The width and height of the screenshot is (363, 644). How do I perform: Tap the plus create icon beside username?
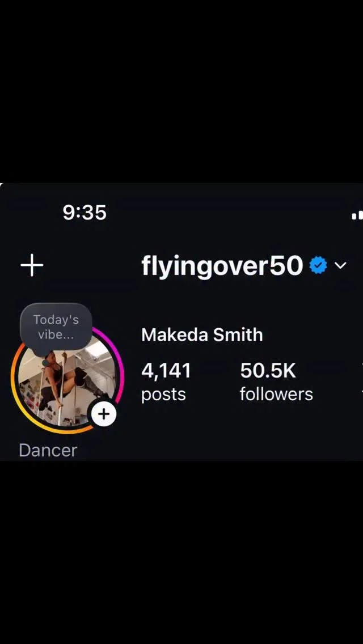32,265
